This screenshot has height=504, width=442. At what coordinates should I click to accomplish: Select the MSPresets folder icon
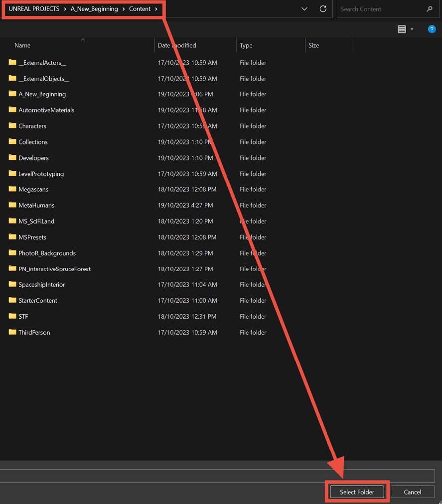point(12,237)
